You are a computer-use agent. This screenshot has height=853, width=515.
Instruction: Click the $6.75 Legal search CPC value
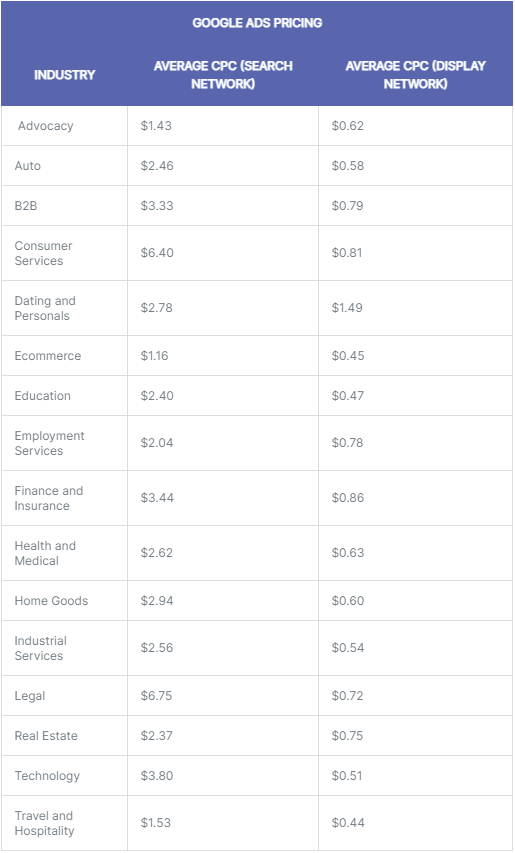point(156,695)
